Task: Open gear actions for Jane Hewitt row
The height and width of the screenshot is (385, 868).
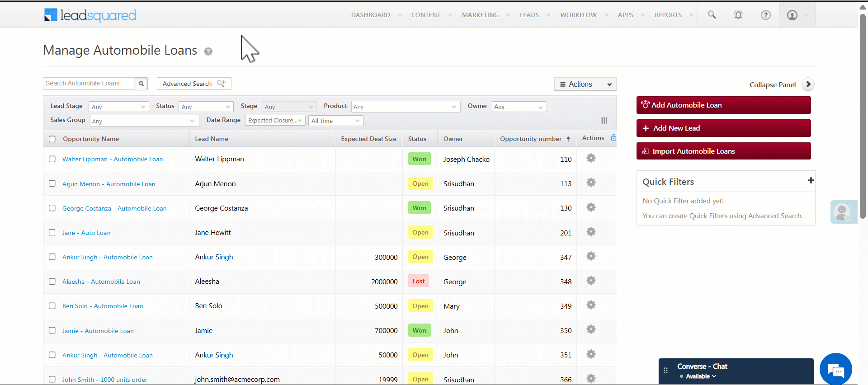Action: click(x=591, y=232)
